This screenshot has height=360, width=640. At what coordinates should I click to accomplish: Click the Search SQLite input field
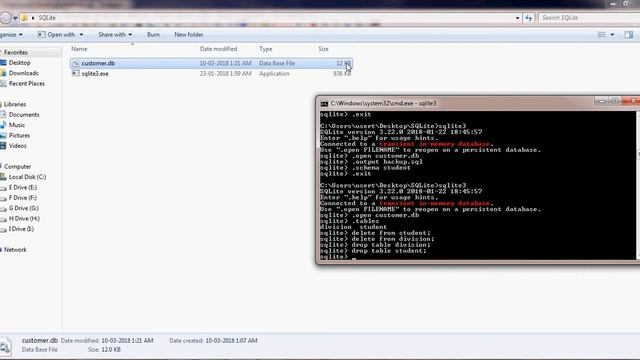coord(589,18)
